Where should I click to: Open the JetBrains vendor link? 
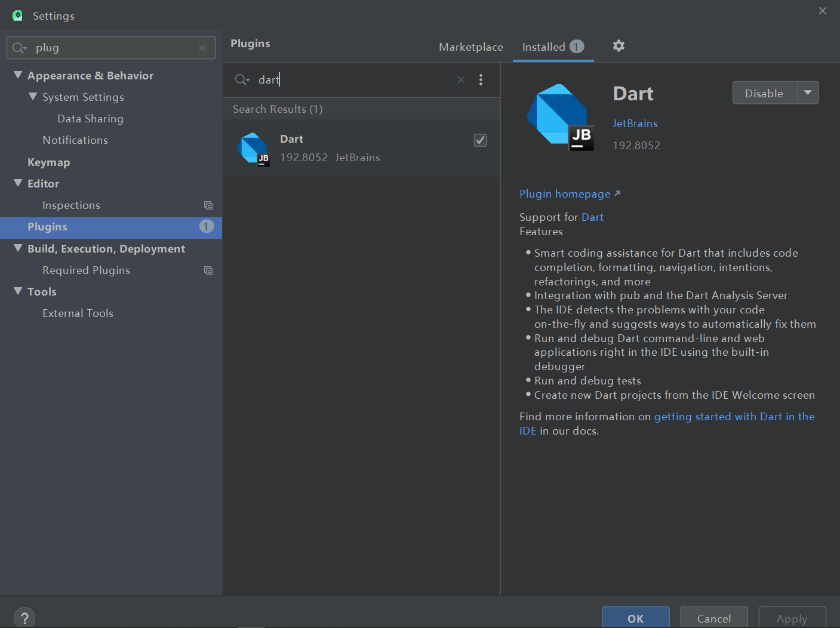click(x=635, y=124)
